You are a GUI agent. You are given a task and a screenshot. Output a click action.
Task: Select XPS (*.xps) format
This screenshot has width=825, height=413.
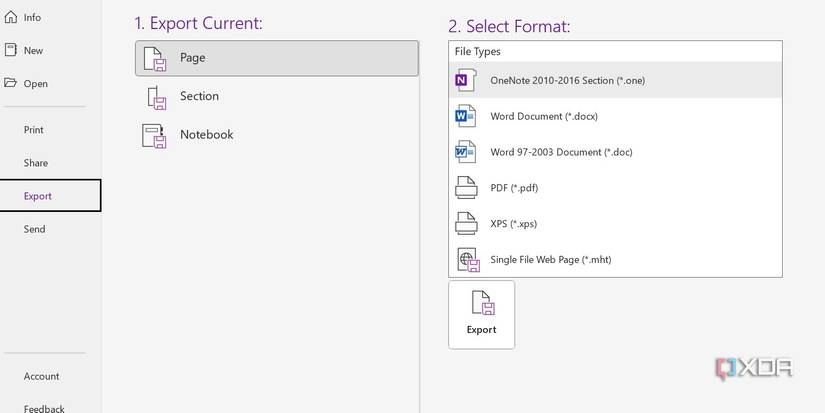coord(615,223)
